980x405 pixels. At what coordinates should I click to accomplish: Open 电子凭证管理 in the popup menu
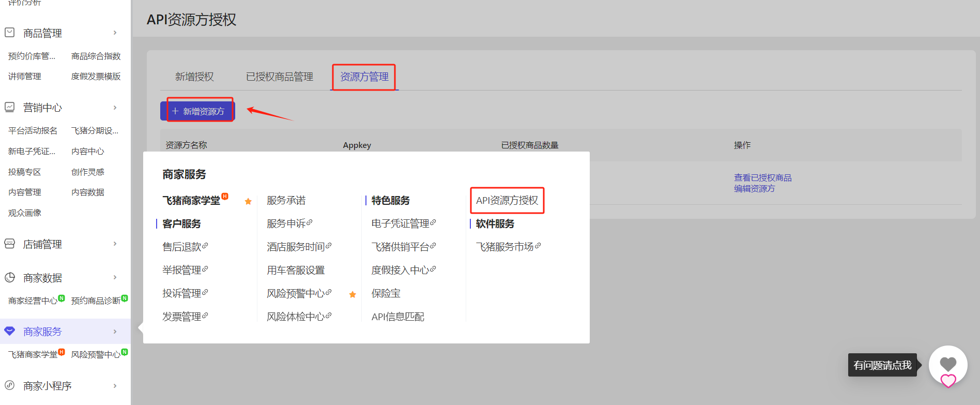(x=401, y=223)
